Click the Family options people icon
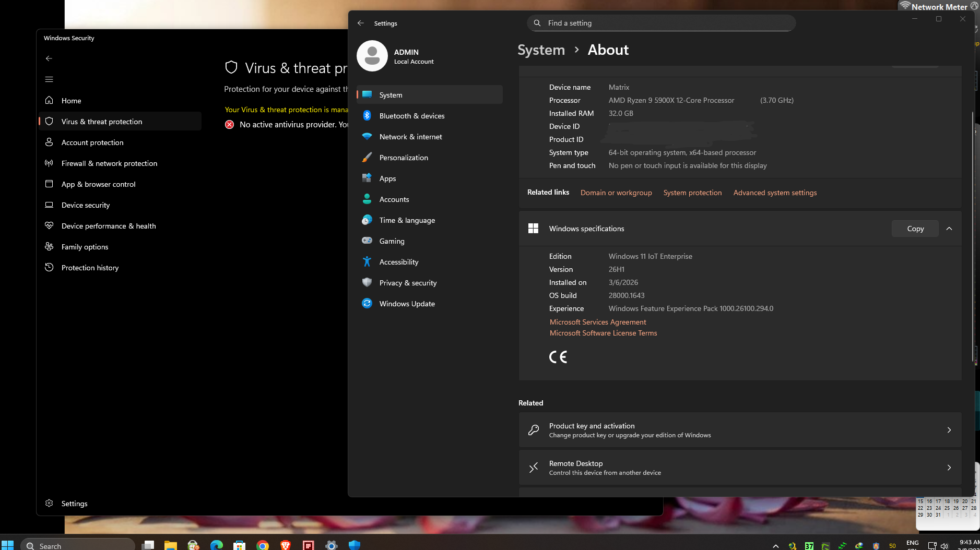This screenshot has height=550, width=980. point(49,246)
